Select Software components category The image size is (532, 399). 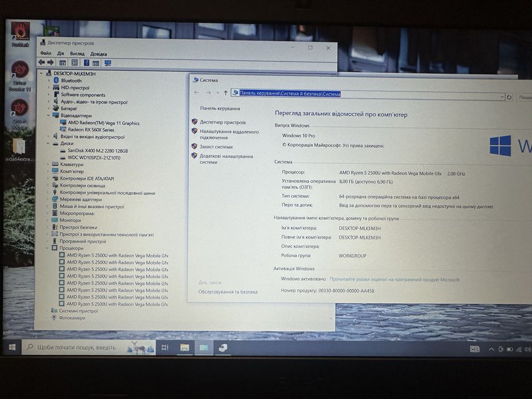[83, 95]
